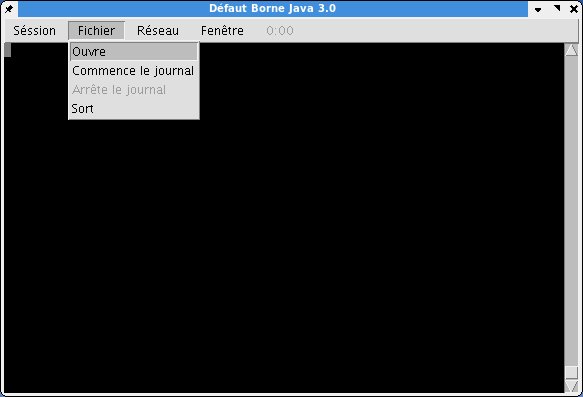Click the 0:00 timer label
The image size is (583, 397).
(280, 30)
